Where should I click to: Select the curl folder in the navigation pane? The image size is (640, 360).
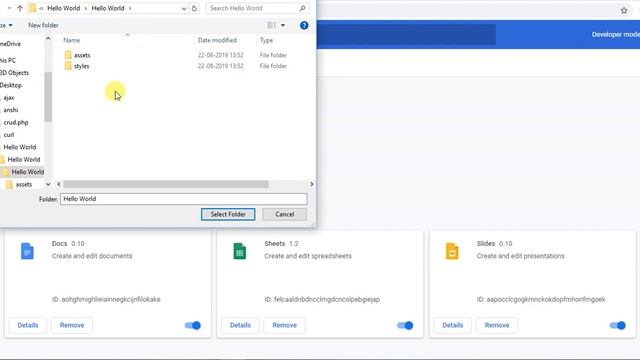(x=9, y=135)
